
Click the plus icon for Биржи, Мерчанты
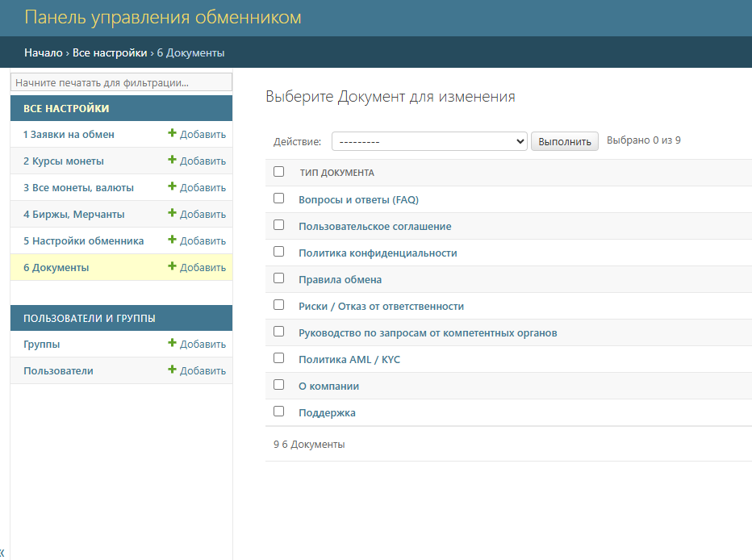coord(172,214)
